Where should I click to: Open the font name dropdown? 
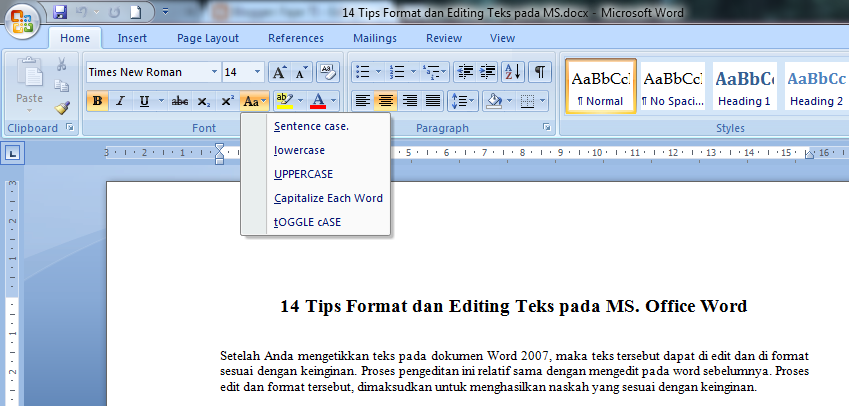pos(214,72)
